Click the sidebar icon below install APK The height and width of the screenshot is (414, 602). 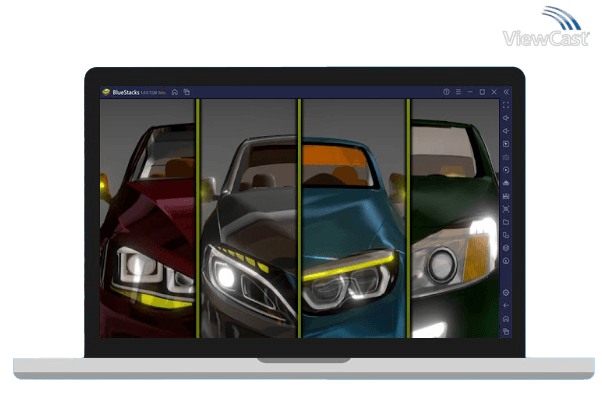(506, 196)
